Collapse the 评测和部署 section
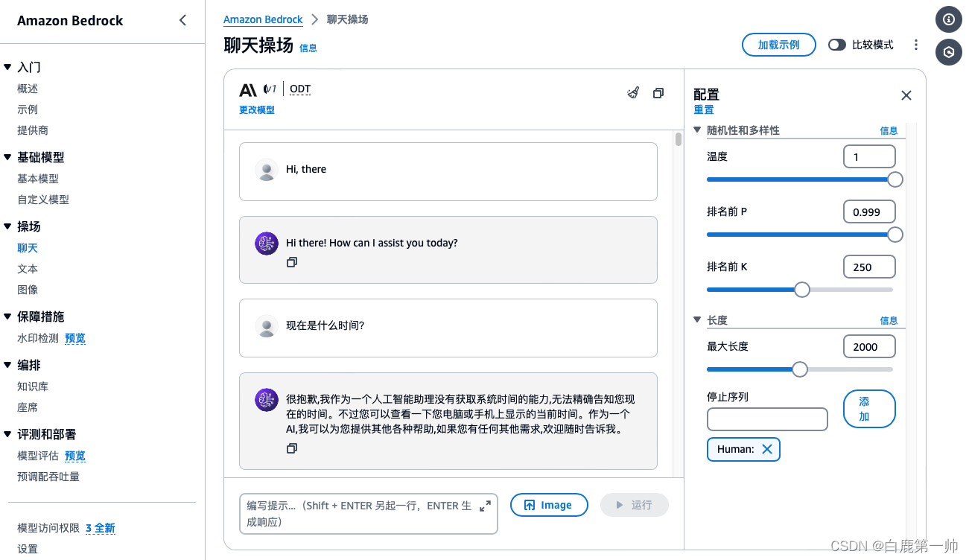969x560 pixels. click(7, 434)
